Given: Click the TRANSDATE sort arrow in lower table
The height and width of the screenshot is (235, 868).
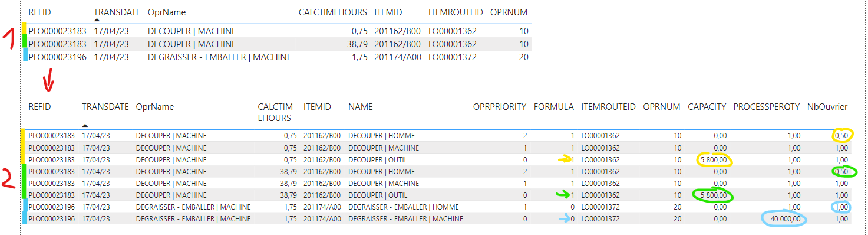Looking at the screenshot, I should click(x=85, y=126).
